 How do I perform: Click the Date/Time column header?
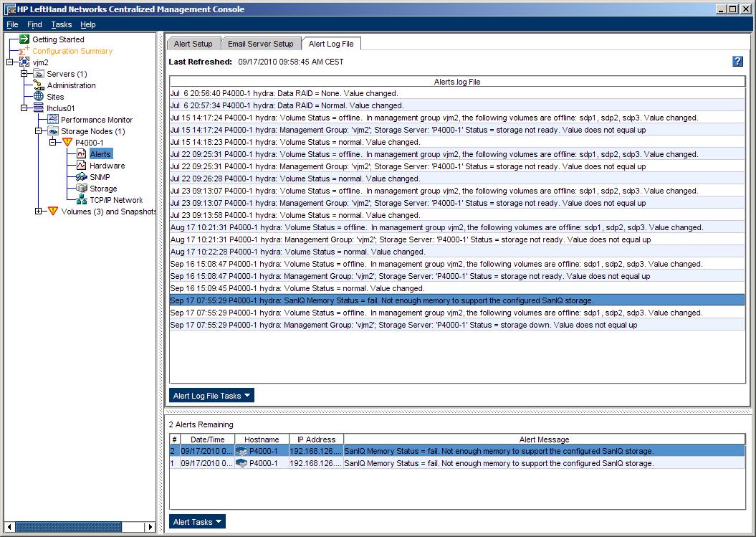coord(207,439)
